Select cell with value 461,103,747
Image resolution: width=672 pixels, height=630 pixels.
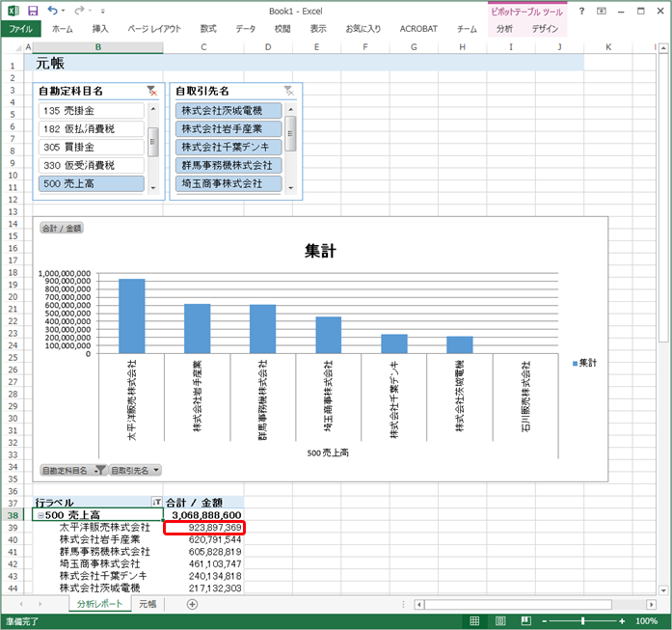click(x=203, y=564)
